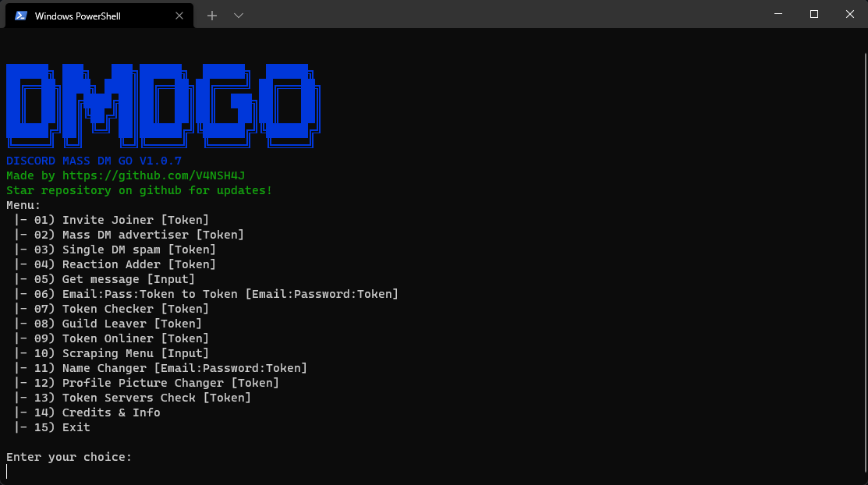Viewport: 868px width, 485px height.
Task: Click the 'DISCORD MASS DM GO V1.0.7' text
Action: tap(94, 161)
